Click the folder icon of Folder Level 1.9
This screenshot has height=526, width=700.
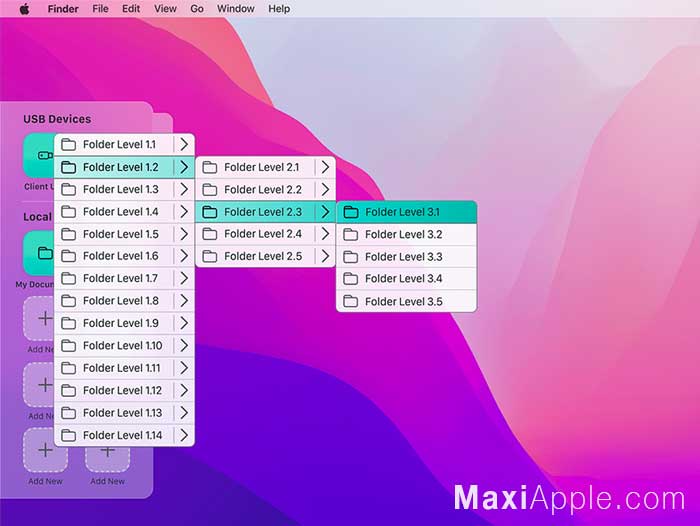tap(68, 323)
